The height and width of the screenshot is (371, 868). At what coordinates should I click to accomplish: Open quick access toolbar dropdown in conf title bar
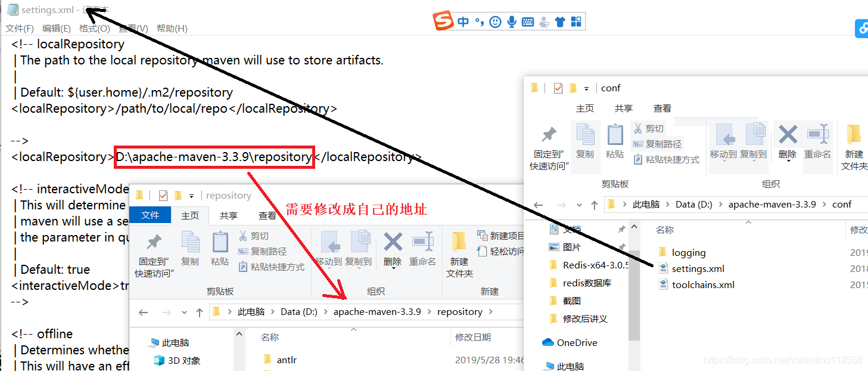coord(586,88)
